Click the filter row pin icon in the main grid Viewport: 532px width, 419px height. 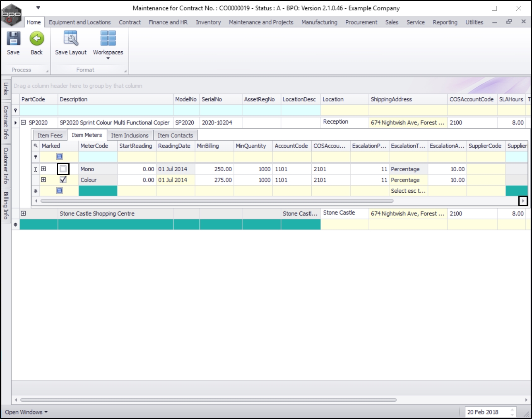coord(16,110)
